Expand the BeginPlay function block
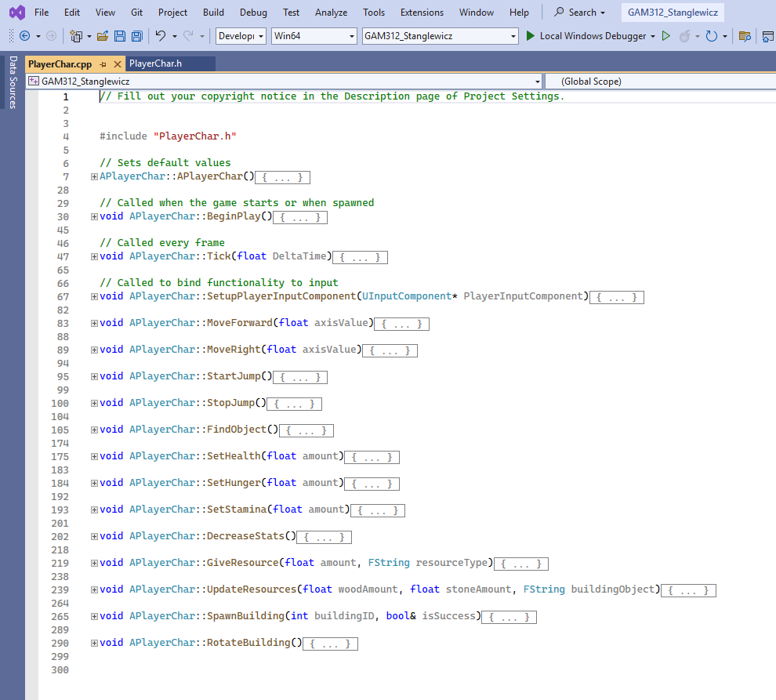The height and width of the screenshot is (700, 776). 94,217
